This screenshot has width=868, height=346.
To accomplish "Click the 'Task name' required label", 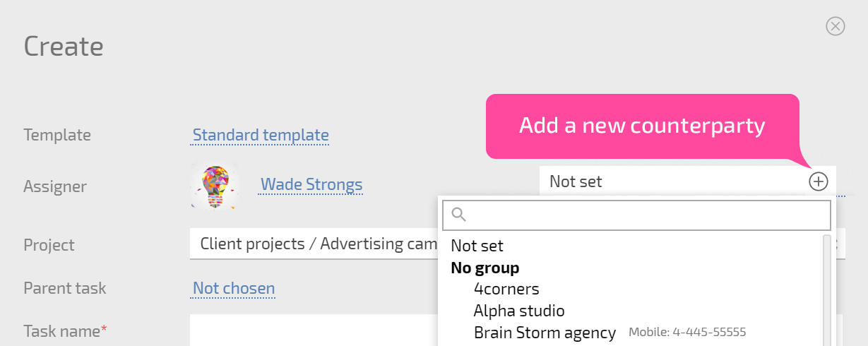I will (65, 330).
